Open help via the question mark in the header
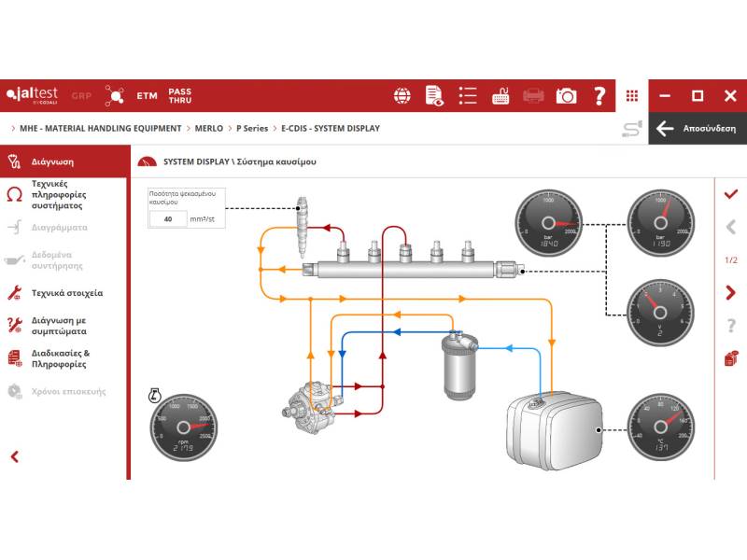 click(x=599, y=95)
